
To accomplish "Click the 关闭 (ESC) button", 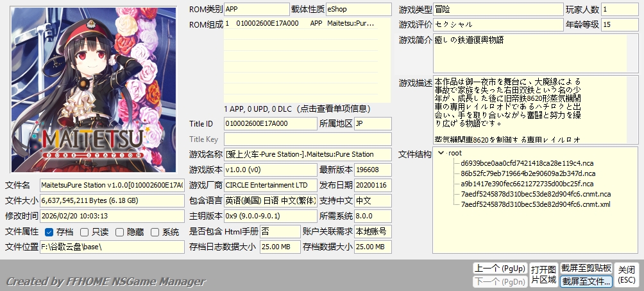I will [626, 274].
